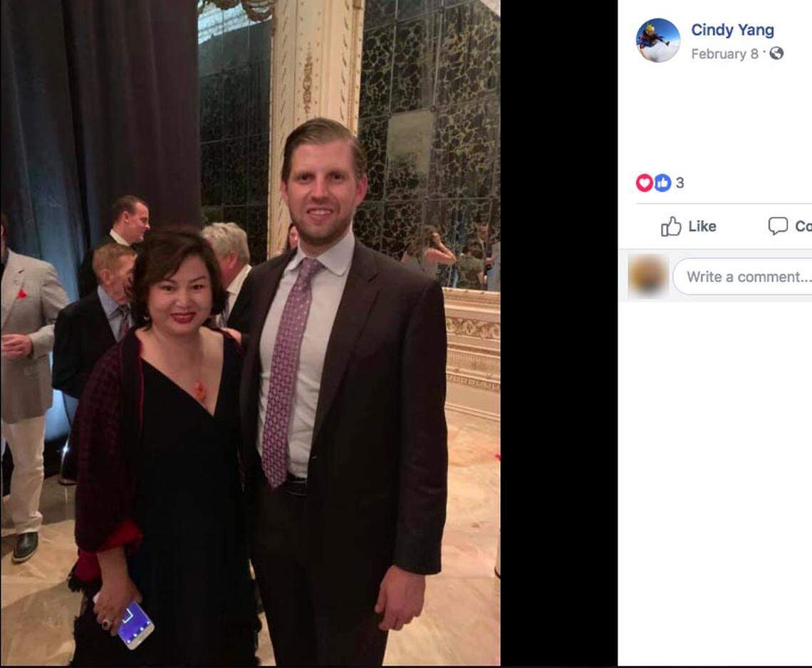Select the 'Write a comment...' input field
This screenshot has height=668, width=812.
tap(744, 276)
